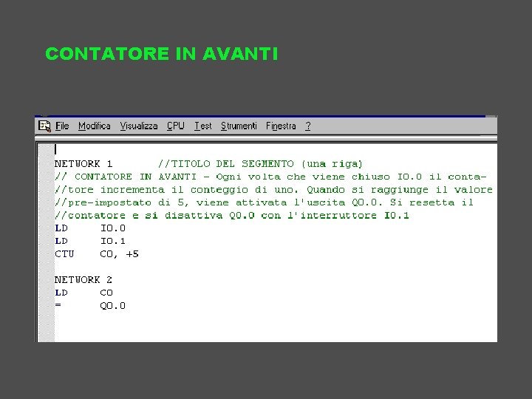Click the CONTATORE IN AVANTI slide title
532x399 pixels.
click(x=162, y=54)
